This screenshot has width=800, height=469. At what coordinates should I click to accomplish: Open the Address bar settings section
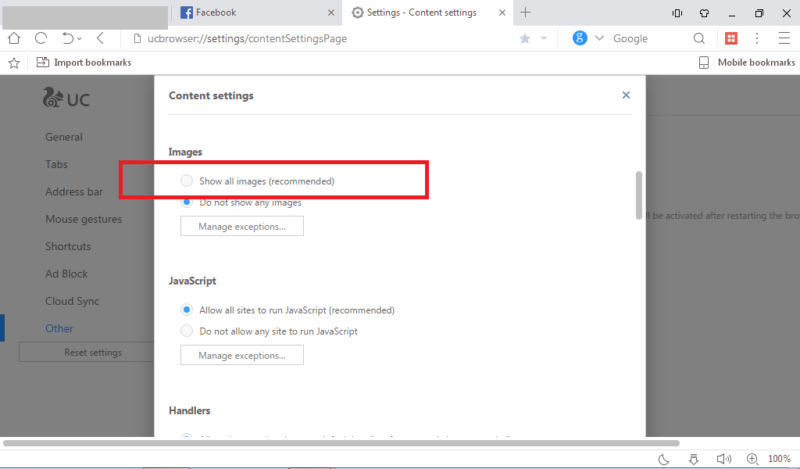(74, 192)
